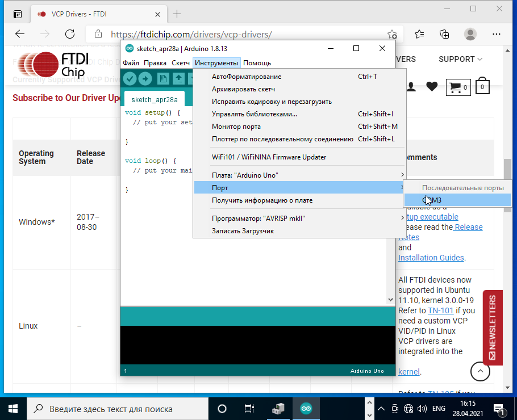Open WiFi101 / WiFiNINA Firmware Updater
Image resolution: width=517 pixels, height=420 pixels.
(299, 157)
